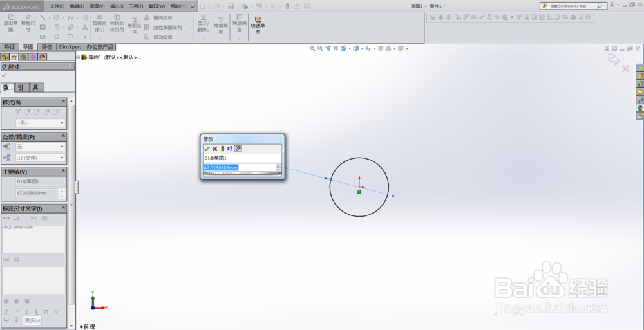This screenshot has height=330, width=644.
Task: Open the 工具(T) menu
Action: [136, 6]
